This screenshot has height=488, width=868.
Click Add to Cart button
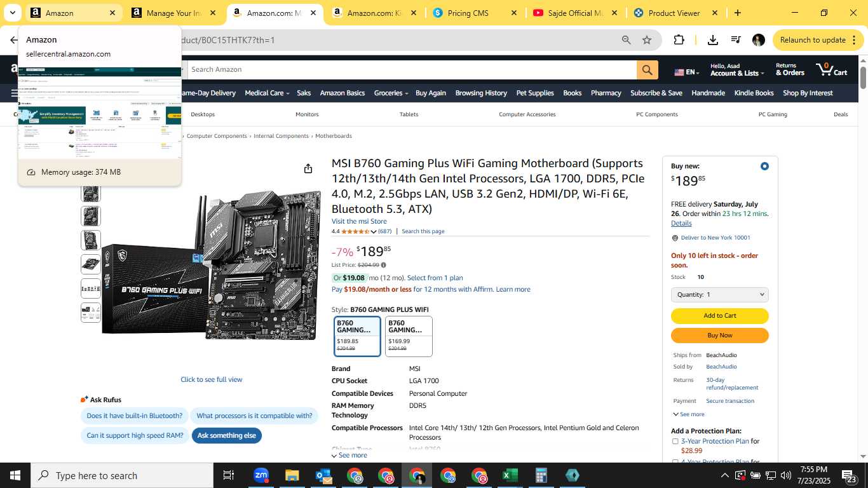tap(720, 316)
